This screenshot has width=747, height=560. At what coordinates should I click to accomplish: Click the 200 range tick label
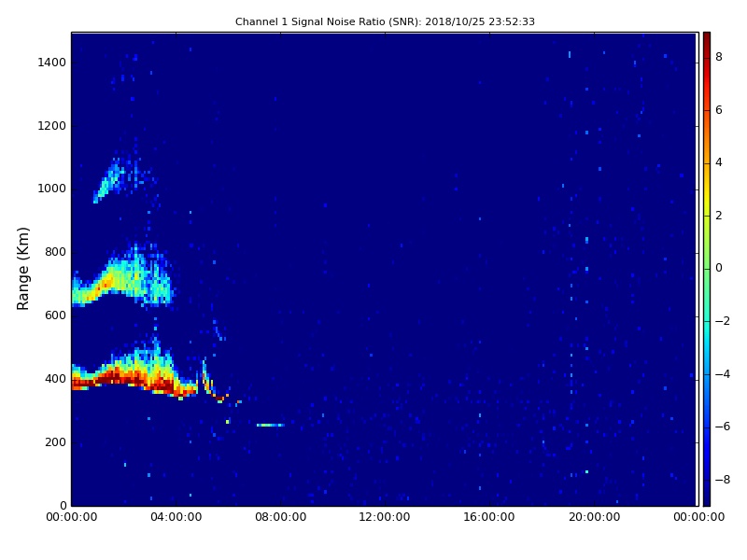[55, 441]
